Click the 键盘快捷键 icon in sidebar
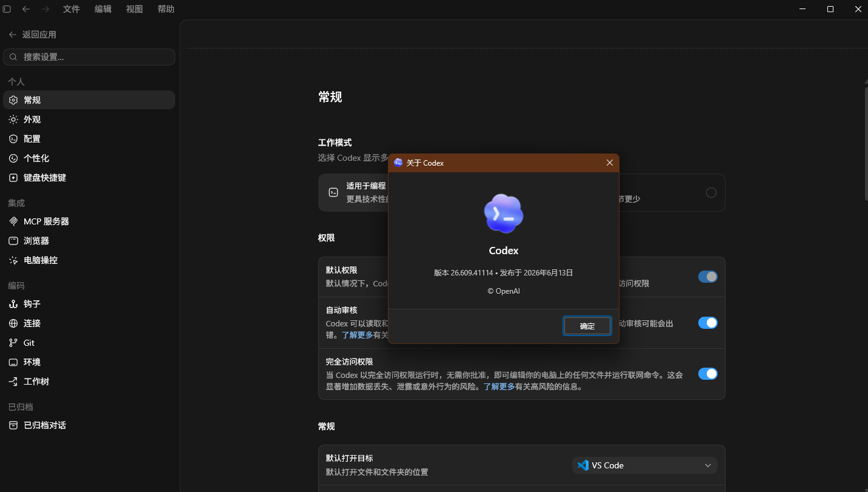Image resolution: width=868 pixels, height=492 pixels. coord(13,178)
